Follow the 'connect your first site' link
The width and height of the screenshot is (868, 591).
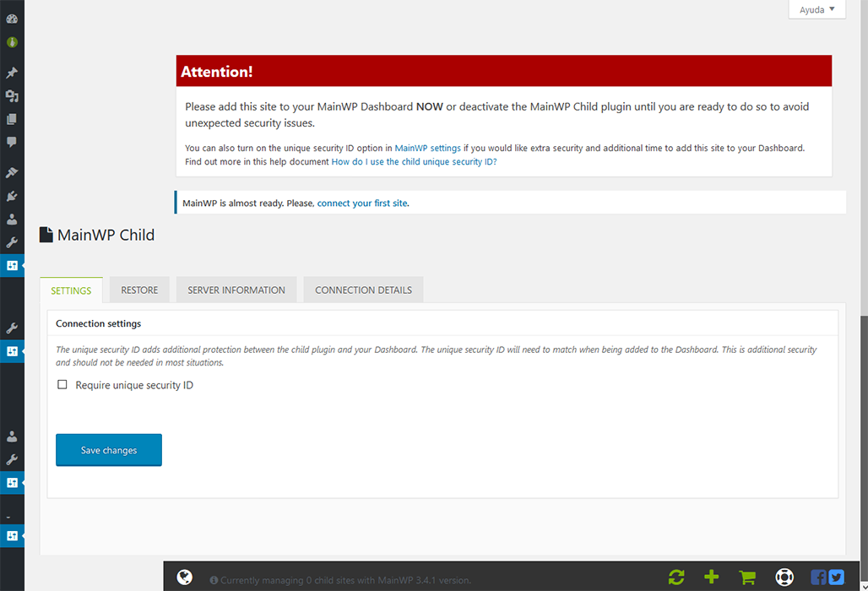362,203
